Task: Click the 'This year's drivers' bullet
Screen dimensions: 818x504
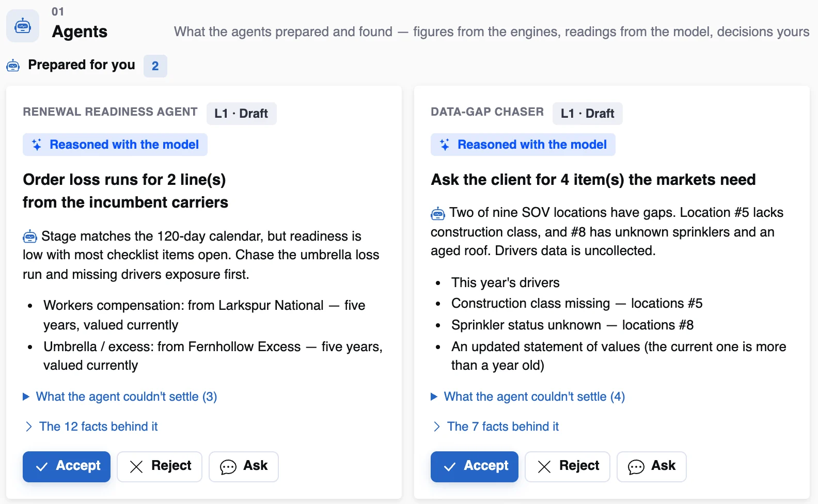Action: coord(506,282)
